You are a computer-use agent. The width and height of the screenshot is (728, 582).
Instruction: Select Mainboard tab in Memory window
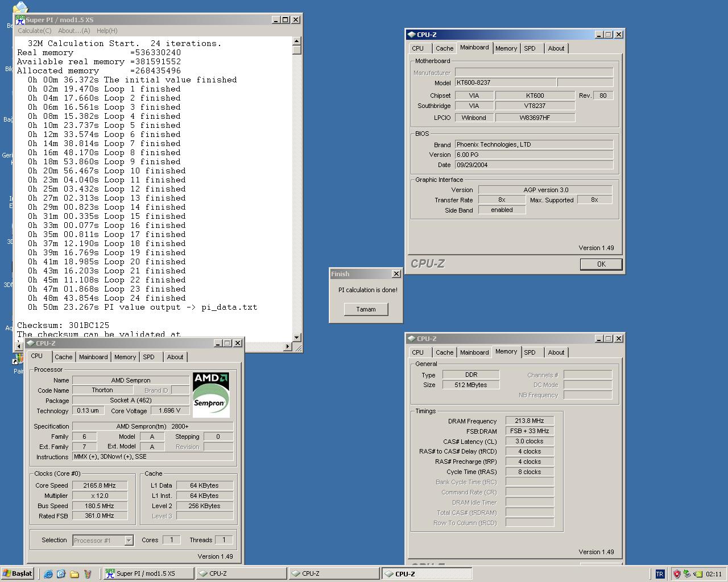[474, 353]
